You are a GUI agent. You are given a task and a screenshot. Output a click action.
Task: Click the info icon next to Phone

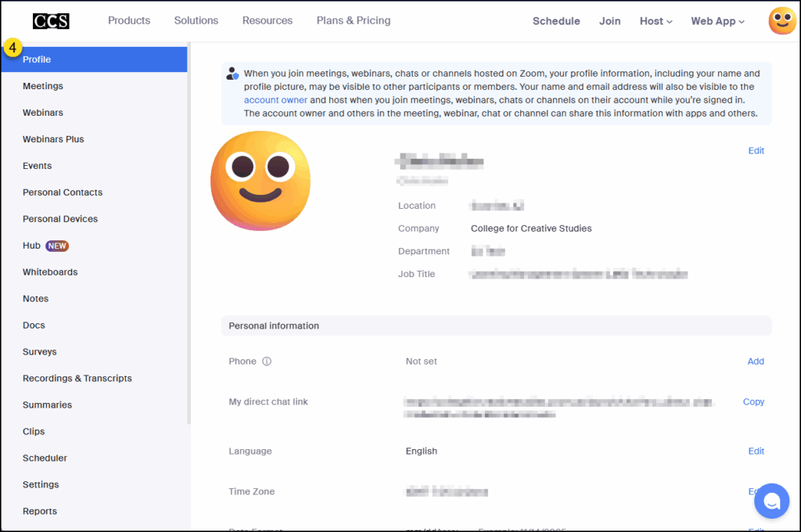pyautogui.click(x=264, y=361)
